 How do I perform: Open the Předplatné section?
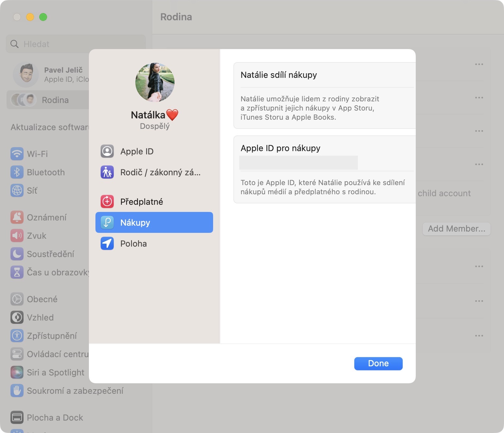tap(154, 202)
